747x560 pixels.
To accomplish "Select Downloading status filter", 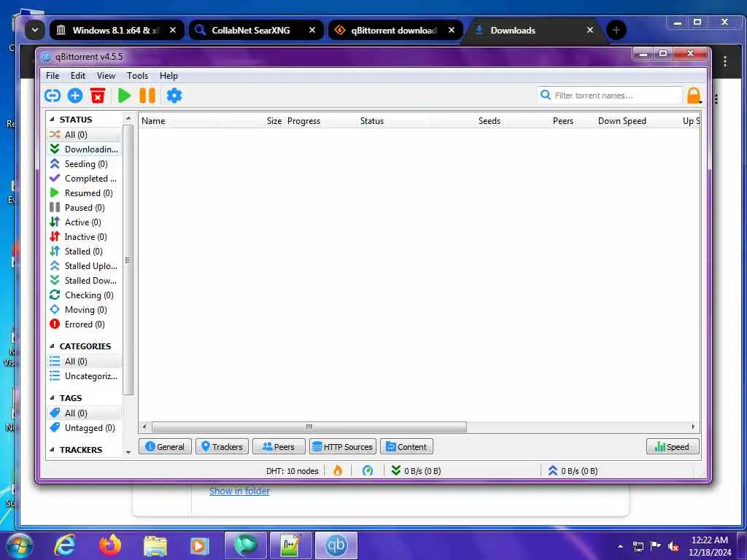I will click(85, 149).
